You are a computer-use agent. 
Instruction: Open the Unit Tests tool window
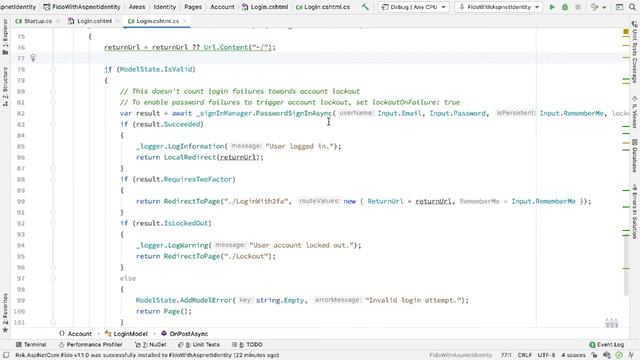click(x=199, y=344)
